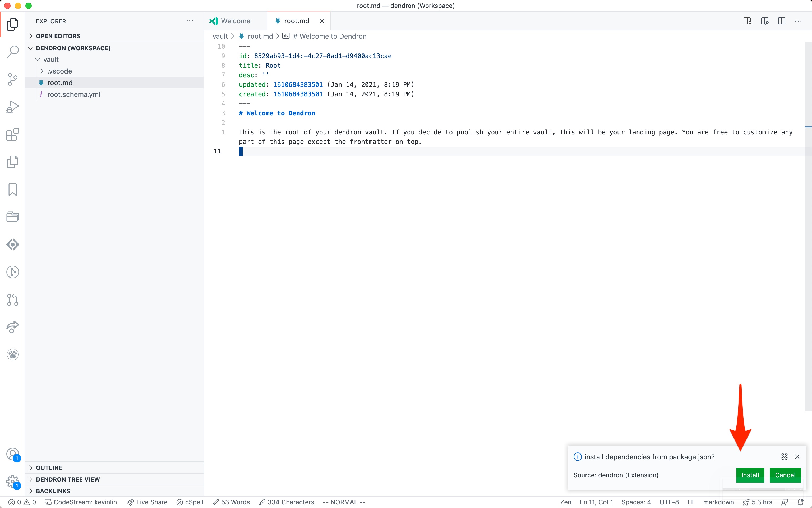
Task: Open the Accounts icon with badge
Action: 12,454
